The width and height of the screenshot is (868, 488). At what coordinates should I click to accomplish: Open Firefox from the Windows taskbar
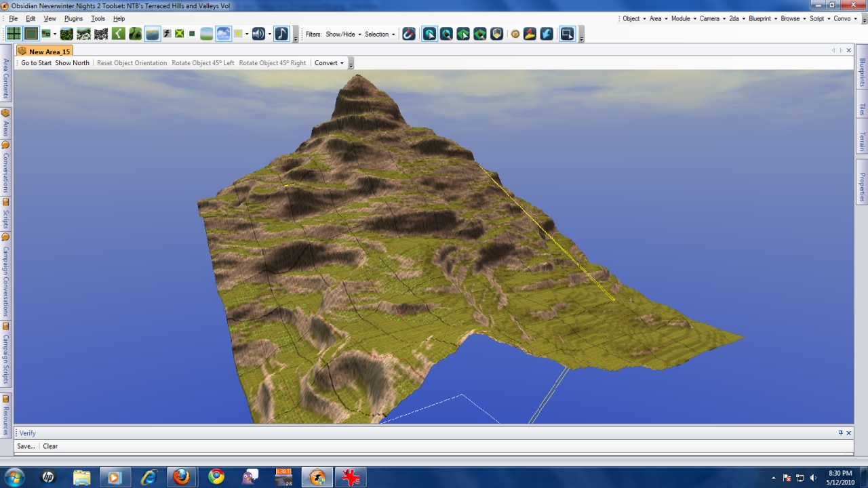click(x=181, y=477)
